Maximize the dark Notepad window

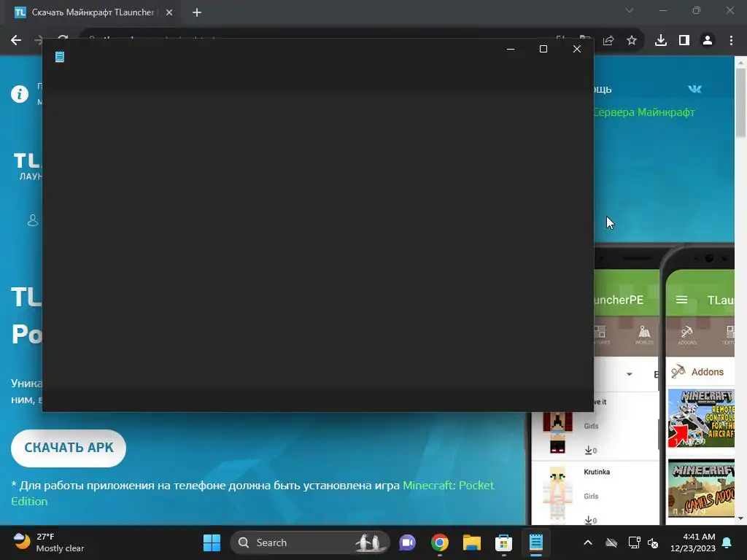click(543, 49)
